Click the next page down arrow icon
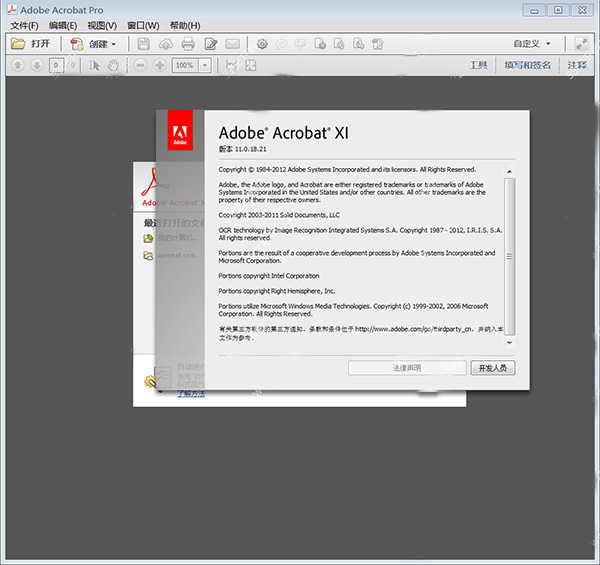This screenshot has height=565, width=600. (37, 65)
